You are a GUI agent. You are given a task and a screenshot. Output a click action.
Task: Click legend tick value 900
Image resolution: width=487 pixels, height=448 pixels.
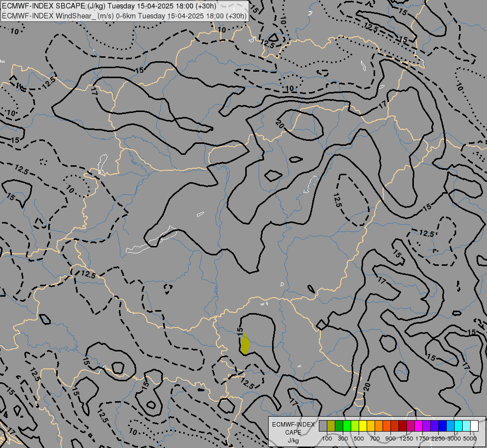click(x=390, y=439)
